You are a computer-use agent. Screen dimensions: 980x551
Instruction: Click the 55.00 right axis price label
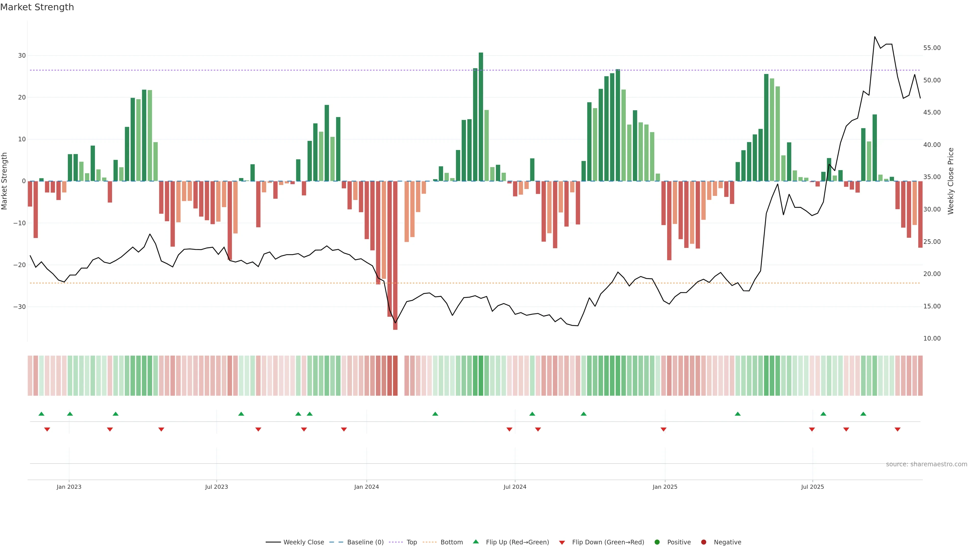(x=932, y=48)
